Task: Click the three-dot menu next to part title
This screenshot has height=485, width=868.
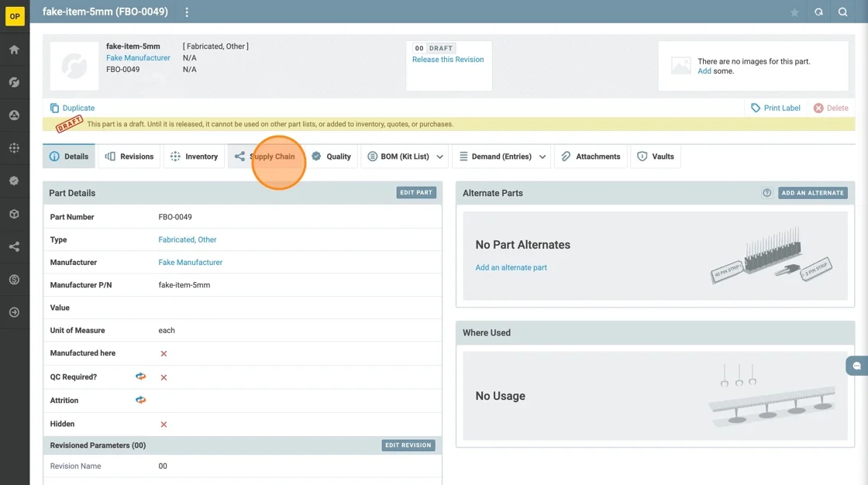Action: coord(187,12)
